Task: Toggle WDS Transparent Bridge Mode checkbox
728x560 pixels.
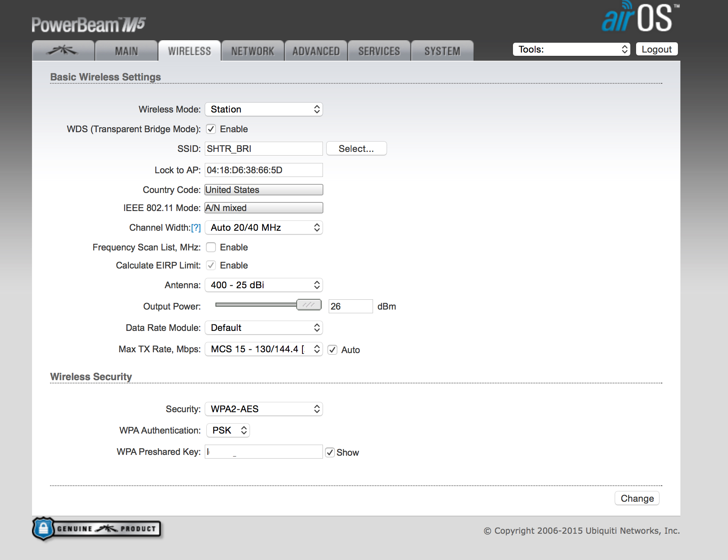Action: pyautogui.click(x=211, y=129)
